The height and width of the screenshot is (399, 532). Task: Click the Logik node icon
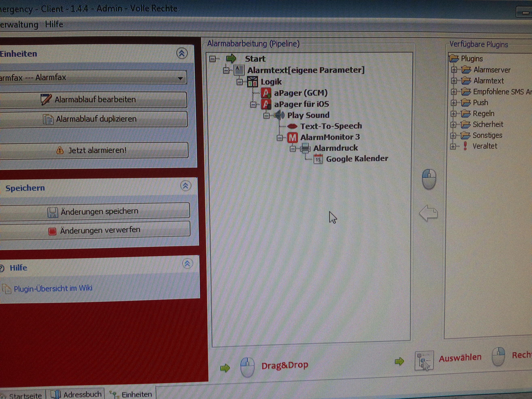click(x=253, y=82)
